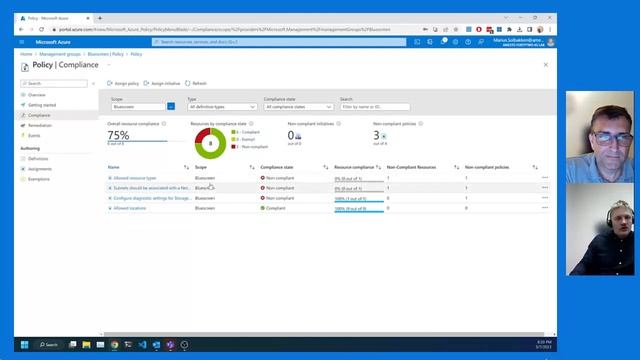Click info icon beside Resources by compliance state
Image resolution: width=640 pixels, height=360 pixels.
coord(251,124)
